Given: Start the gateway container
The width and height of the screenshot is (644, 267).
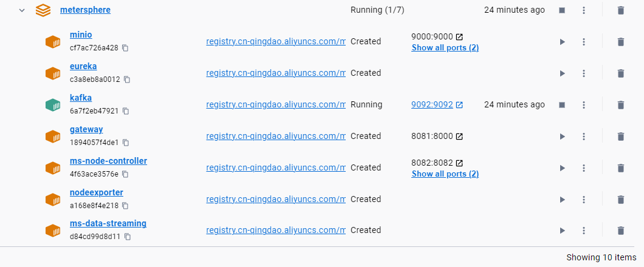Looking at the screenshot, I should [562, 137].
